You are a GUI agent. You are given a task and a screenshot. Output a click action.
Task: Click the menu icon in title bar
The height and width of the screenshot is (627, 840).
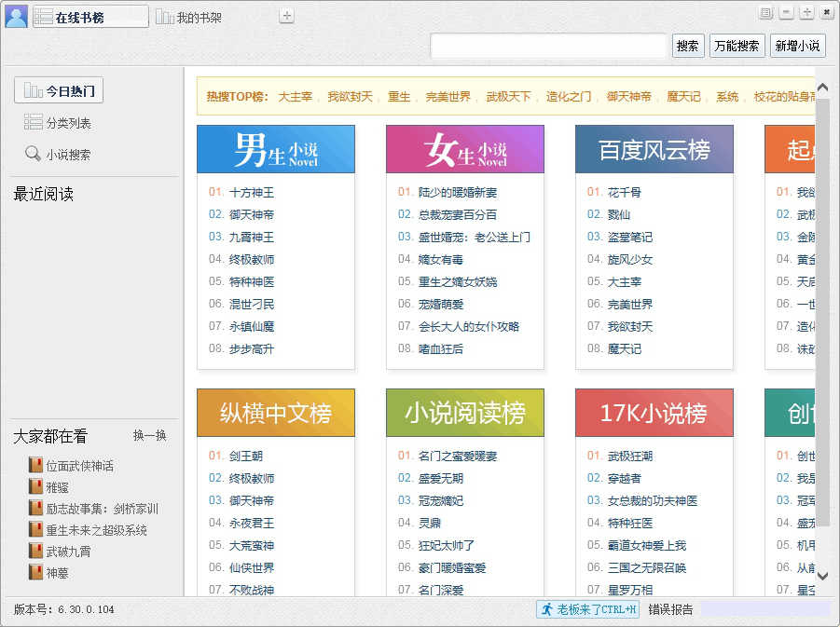tap(766, 13)
